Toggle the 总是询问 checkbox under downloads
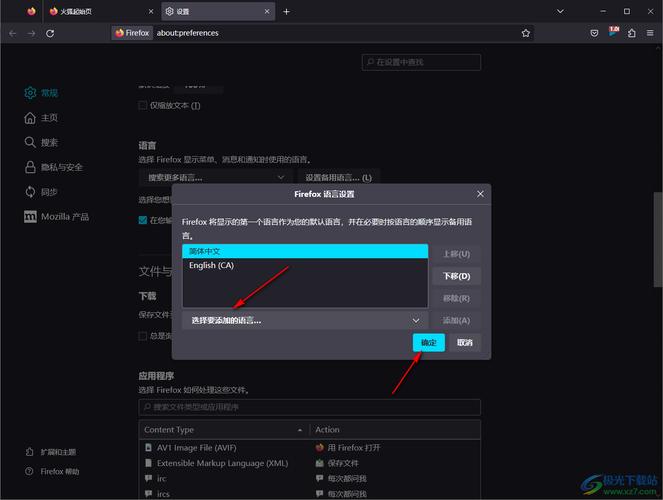 pos(143,336)
